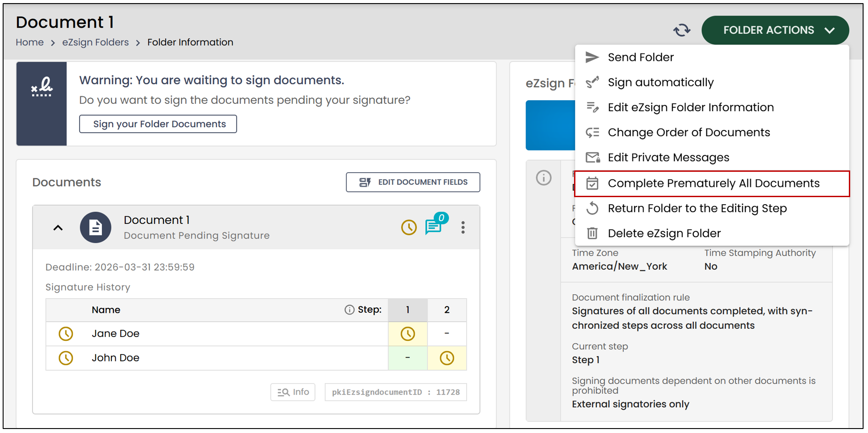Viewport: 868px width, 433px height.
Task: Click Sign your Folder Documents button
Action: 158,124
